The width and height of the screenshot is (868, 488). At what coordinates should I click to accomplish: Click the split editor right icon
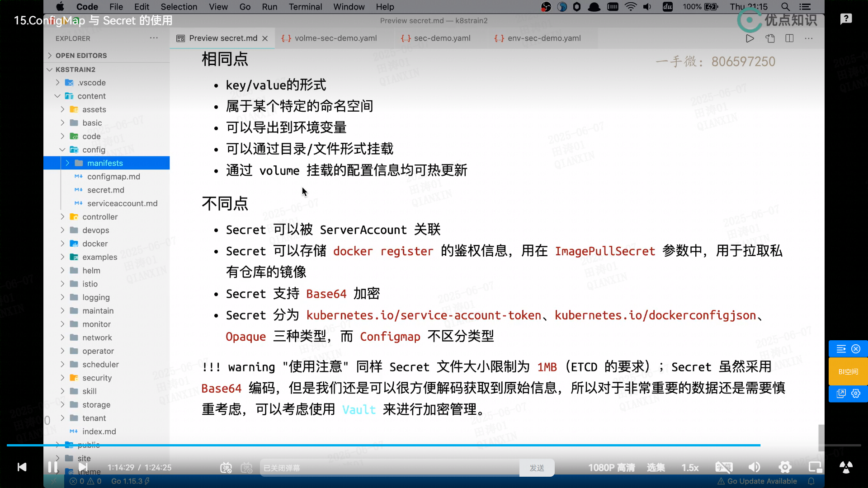[789, 38]
